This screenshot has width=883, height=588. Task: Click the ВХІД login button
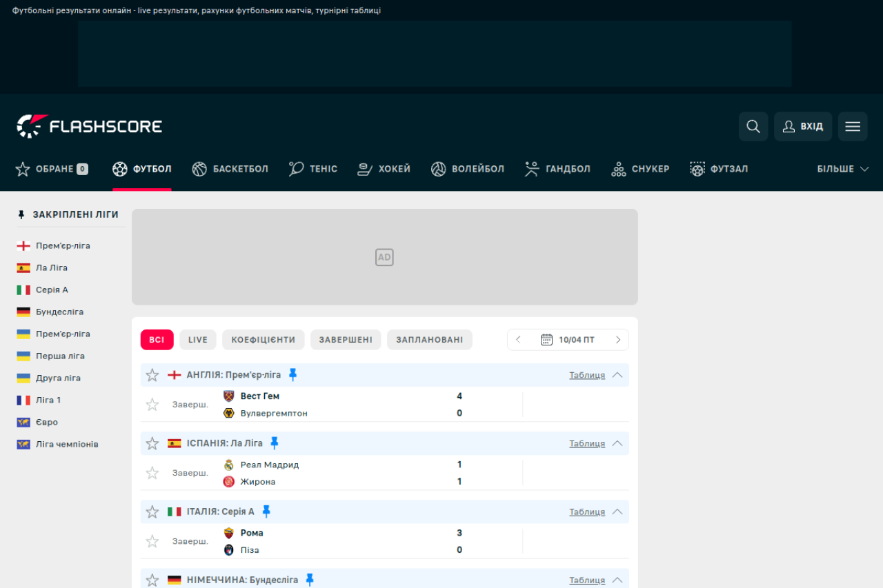click(803, 126)
